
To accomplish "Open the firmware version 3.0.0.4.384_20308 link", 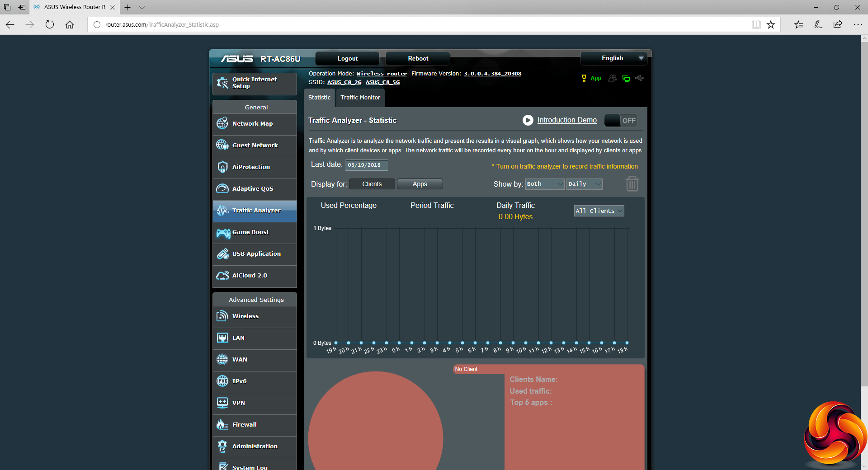I will click(492, 74).
